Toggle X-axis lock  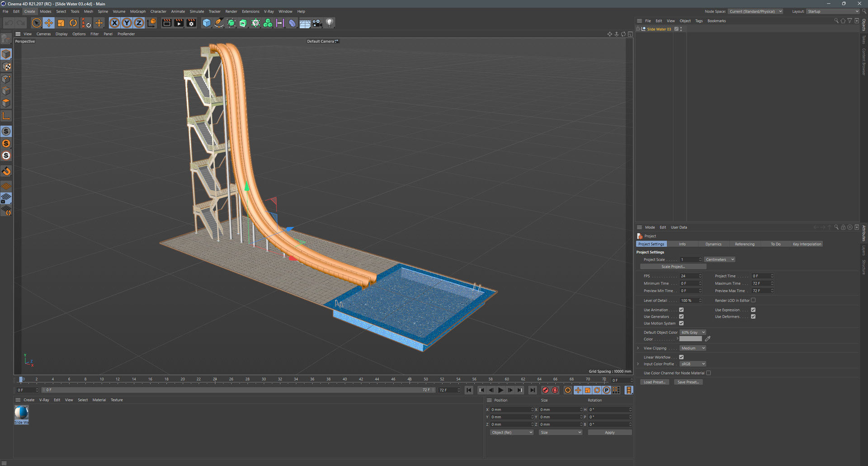pyautogui.click(x=115, y=23)
